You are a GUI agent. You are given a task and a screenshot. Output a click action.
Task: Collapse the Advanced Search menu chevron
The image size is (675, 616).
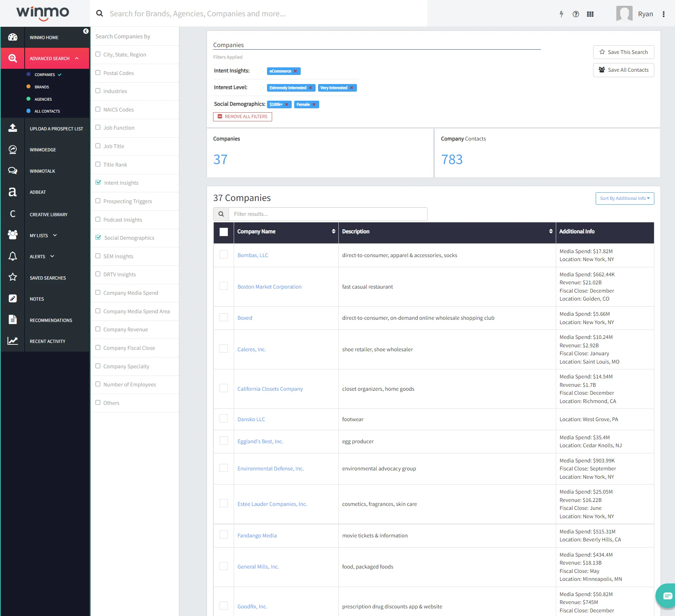tap(77, 58)
